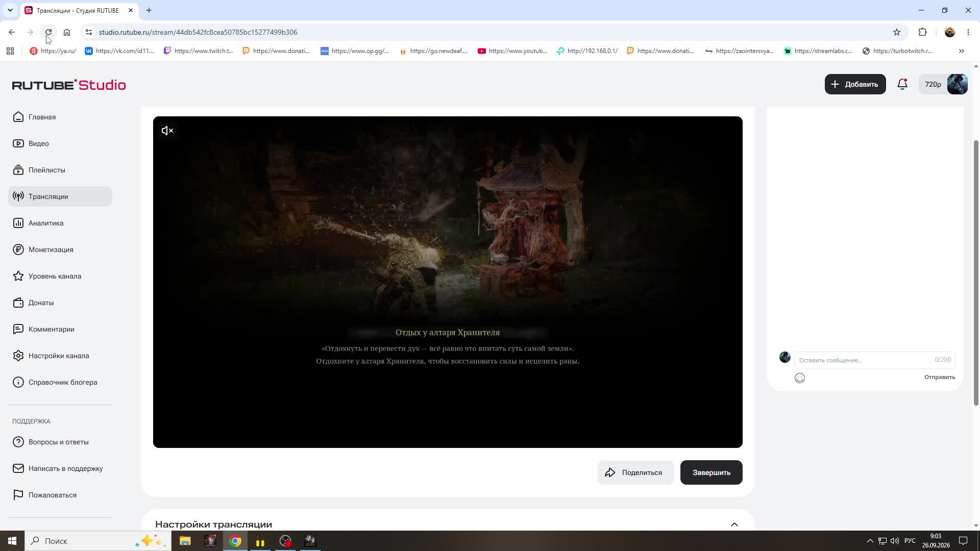Screen dimensions: 980x551
Task: Click the Вопросы и ответы question icon
Action: tap(18, 442)
